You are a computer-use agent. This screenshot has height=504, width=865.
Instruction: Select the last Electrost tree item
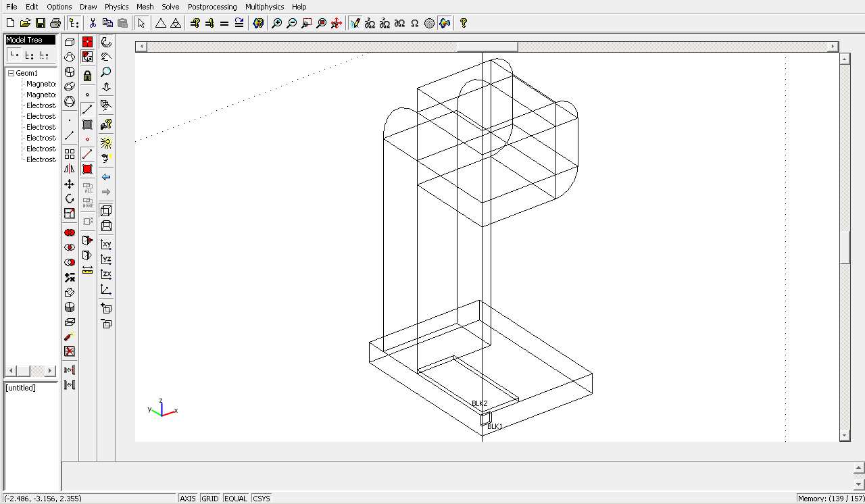[41, 159]
